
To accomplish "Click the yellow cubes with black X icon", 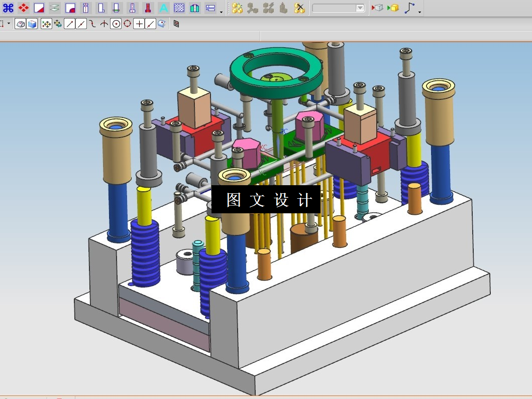I will click(299, 8).
